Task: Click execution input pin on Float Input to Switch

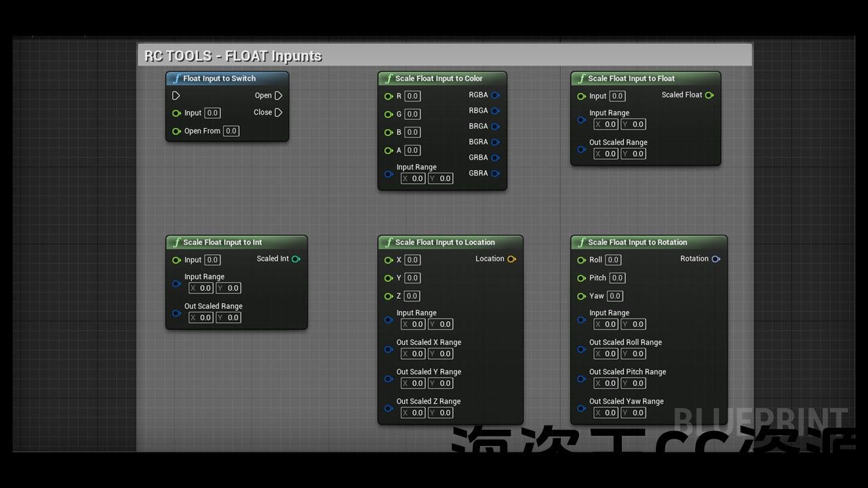Action: pos(176,96)
